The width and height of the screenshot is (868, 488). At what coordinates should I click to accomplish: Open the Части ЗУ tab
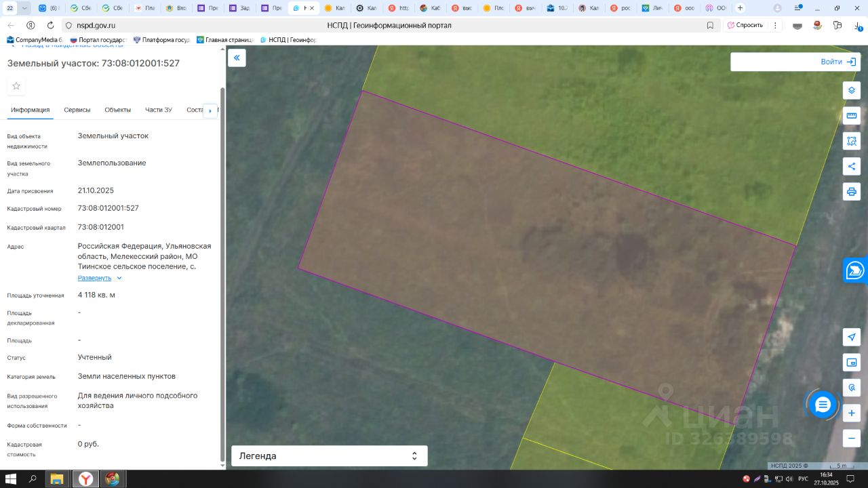(158, 110)
